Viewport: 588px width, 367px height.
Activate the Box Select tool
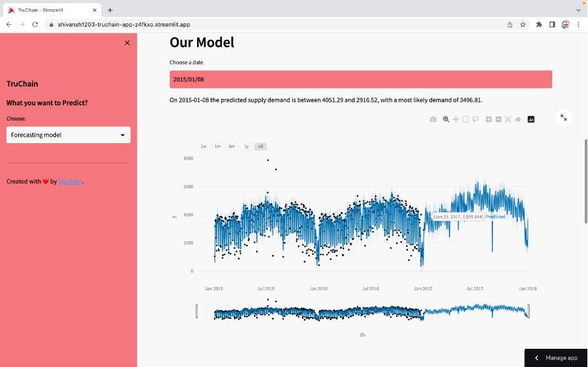click(466, 119)
